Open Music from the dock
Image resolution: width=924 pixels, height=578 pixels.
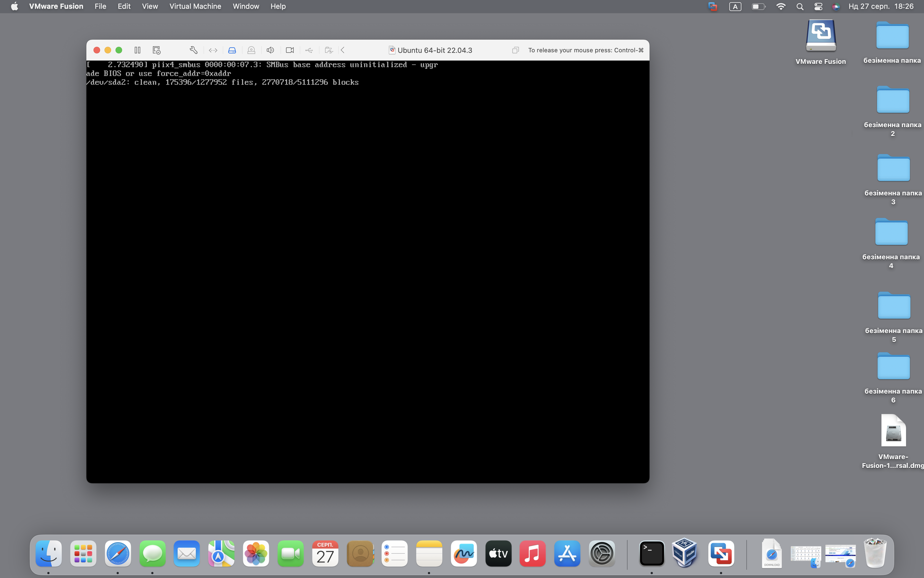533,554
